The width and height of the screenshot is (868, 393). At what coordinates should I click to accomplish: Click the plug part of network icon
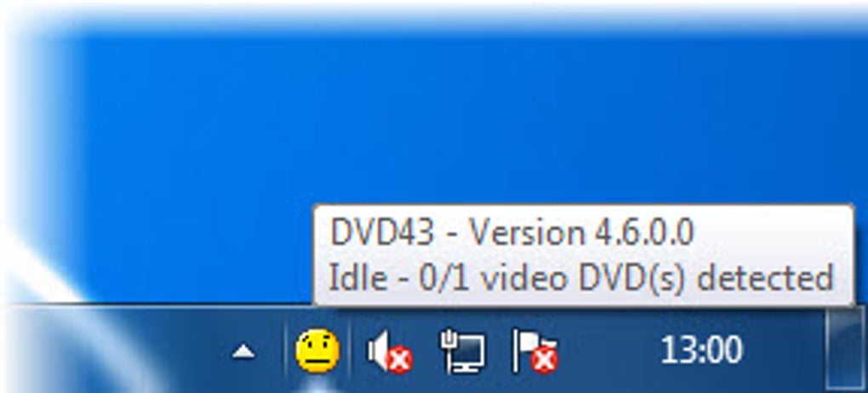pyautogui.click(x=448, y=342)
